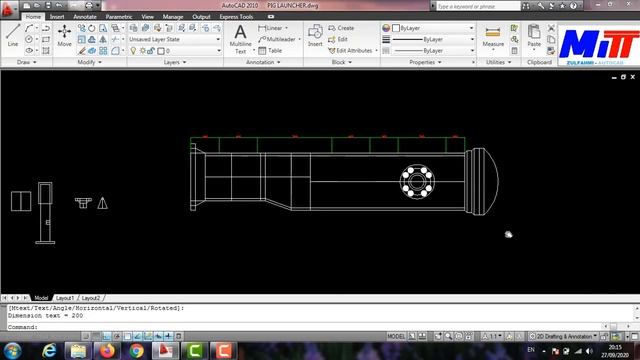Viewport: 640px width, 360px height.
Task: Expand the Modify panel
Action: [89, 62]
